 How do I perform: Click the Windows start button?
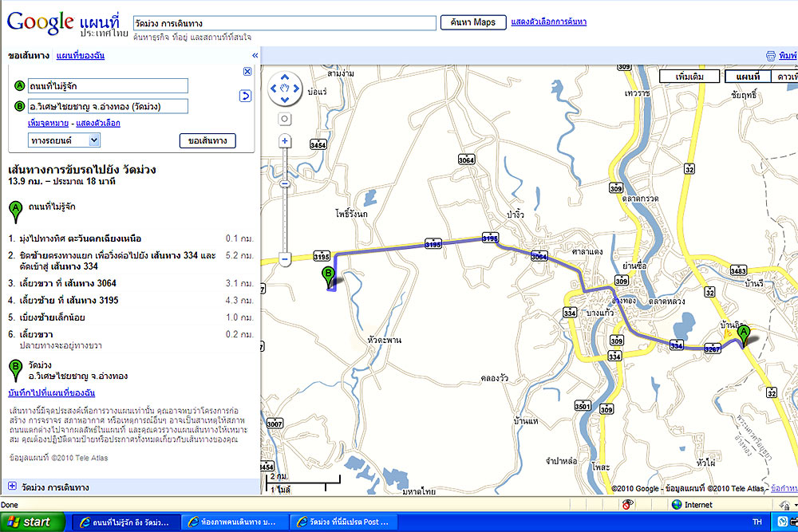tap(33, 522)
